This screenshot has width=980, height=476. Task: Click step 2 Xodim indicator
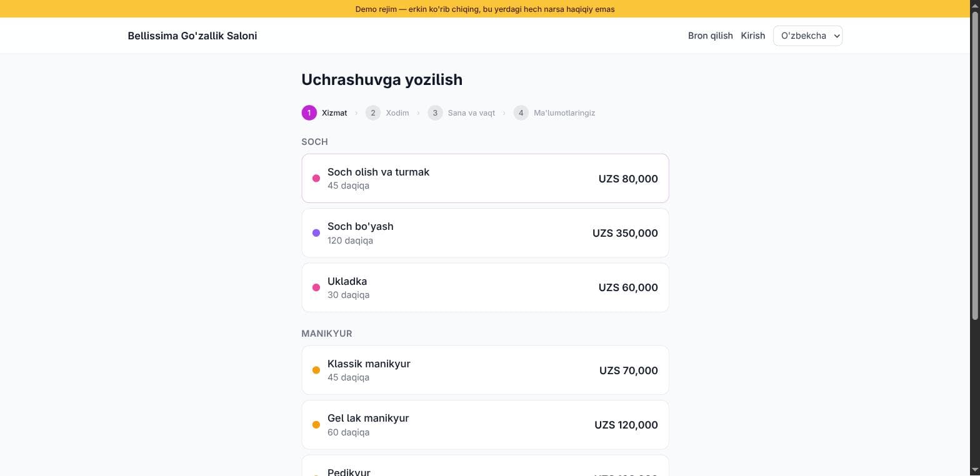point(387,113)
